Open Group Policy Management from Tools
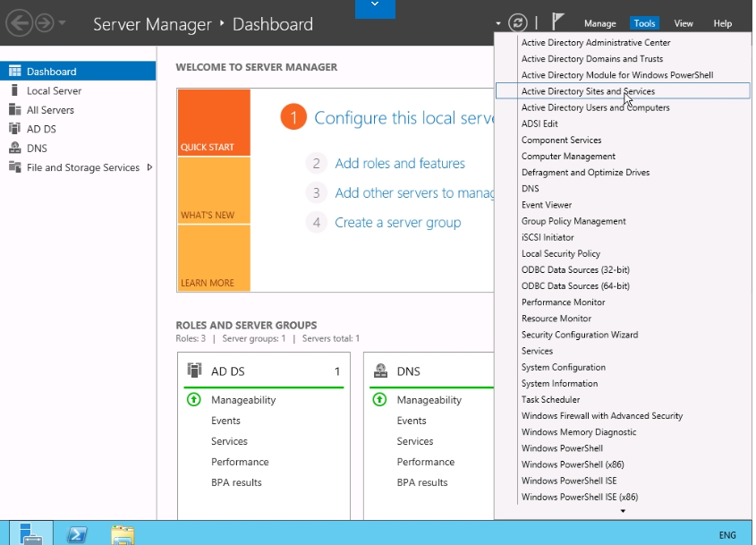Screen dimensions: 756x545 pyautogui.click(x=573, y=221)
